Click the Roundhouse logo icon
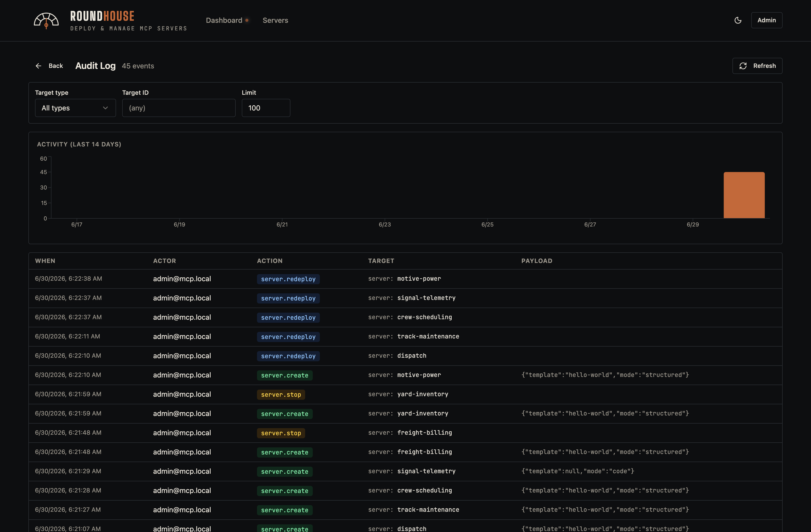Image resolution: width=811 pixels, height=532 pixels. tap(46, 21)
